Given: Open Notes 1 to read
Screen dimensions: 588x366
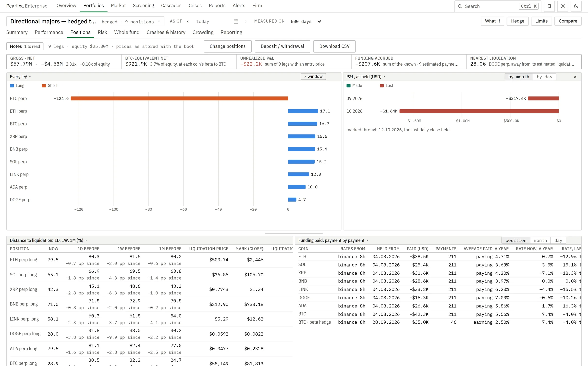Looking at the screenshot, I should point(25,46).
